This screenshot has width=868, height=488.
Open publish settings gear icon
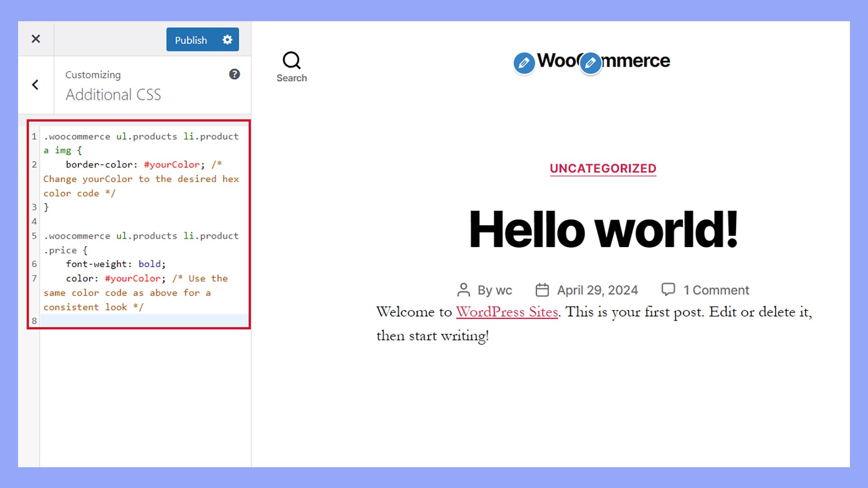tap(227, 40)
